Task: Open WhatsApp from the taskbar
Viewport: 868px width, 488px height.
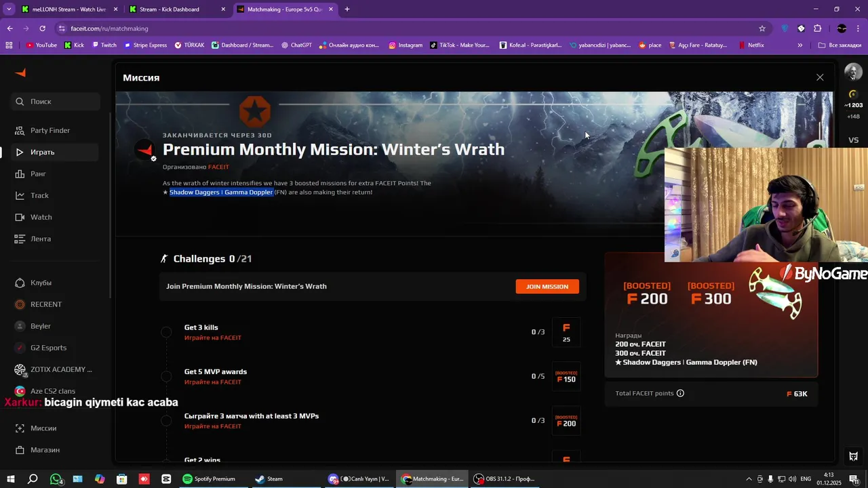Action: point(56,479)
